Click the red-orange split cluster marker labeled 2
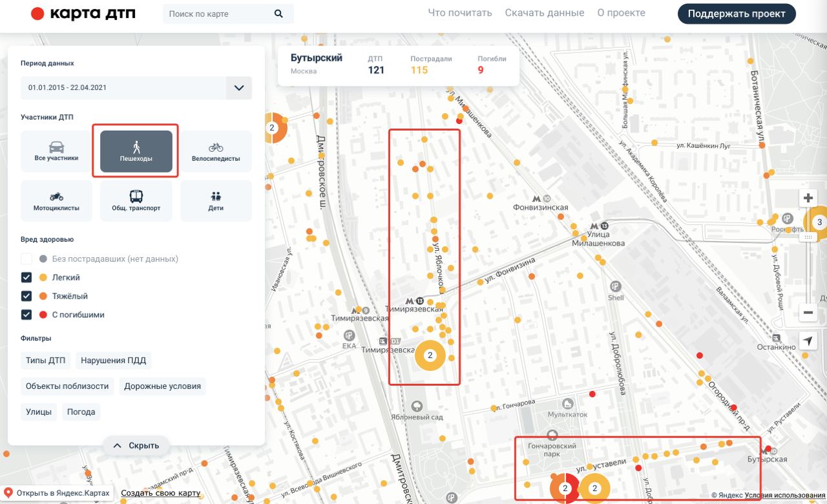This screenshot has width=827, height=504. [x=565, y=488]
